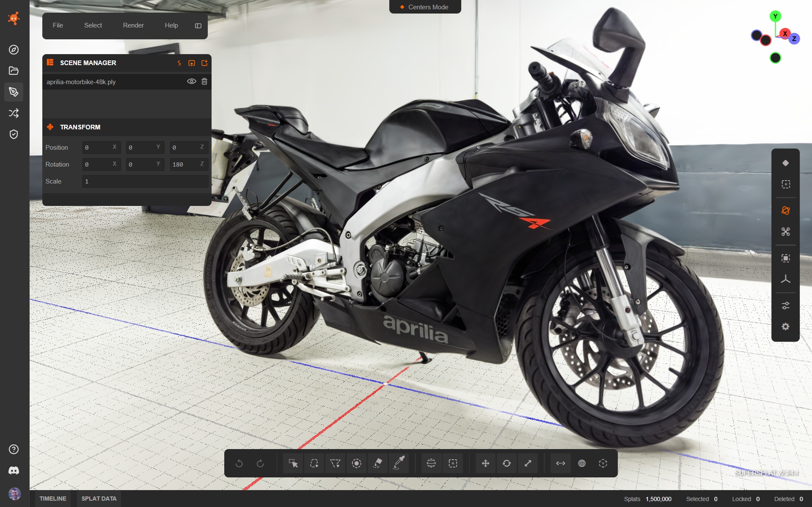Delete aprilia-motorbike-48k.ply with trash icon

click(204, 82)
